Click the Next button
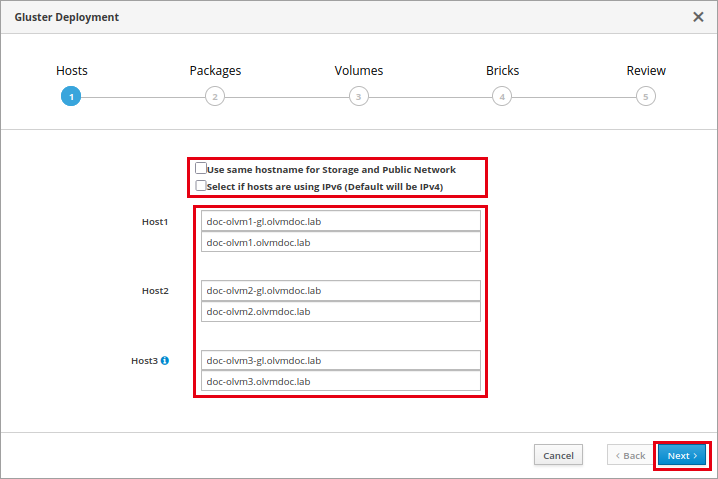Viewport: 718px width, 479px height. click(x=682, y=456)
